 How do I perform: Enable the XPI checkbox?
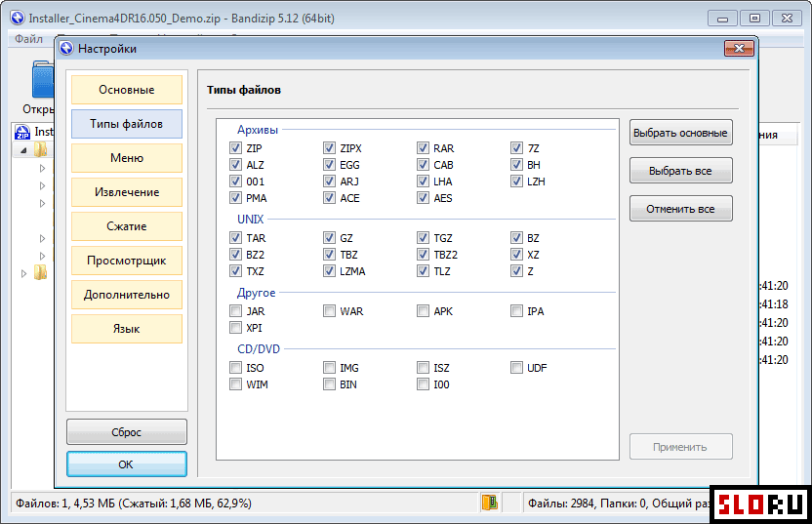coord(235,327)
